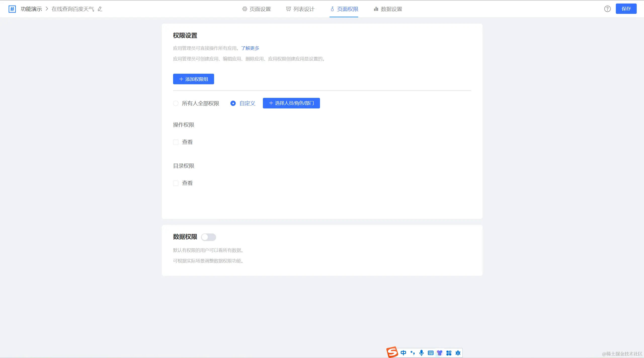This screenshot has height=358, width=644.
Task: Click the Sogou punctuation mode icon
Action: [412, 353]
